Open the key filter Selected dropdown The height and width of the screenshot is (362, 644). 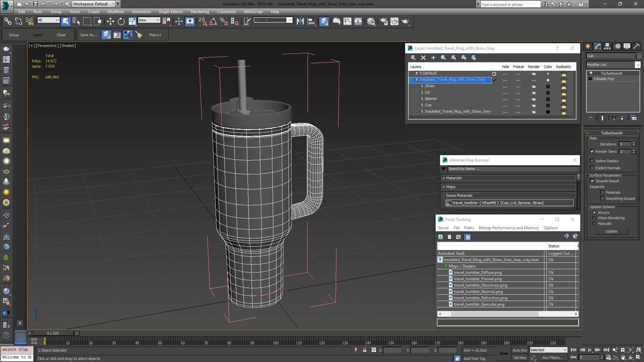point(548,350)
